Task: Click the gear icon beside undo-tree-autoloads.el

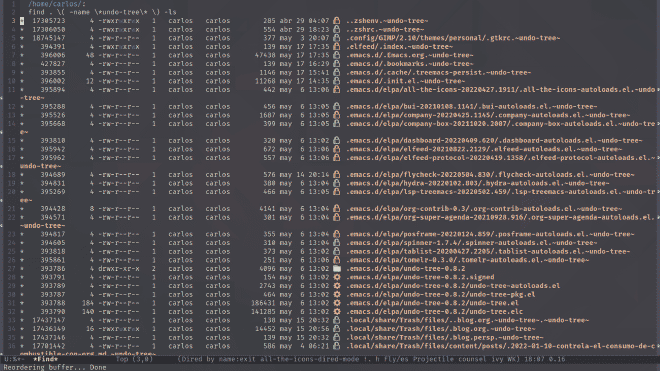Action: (337, 286)
